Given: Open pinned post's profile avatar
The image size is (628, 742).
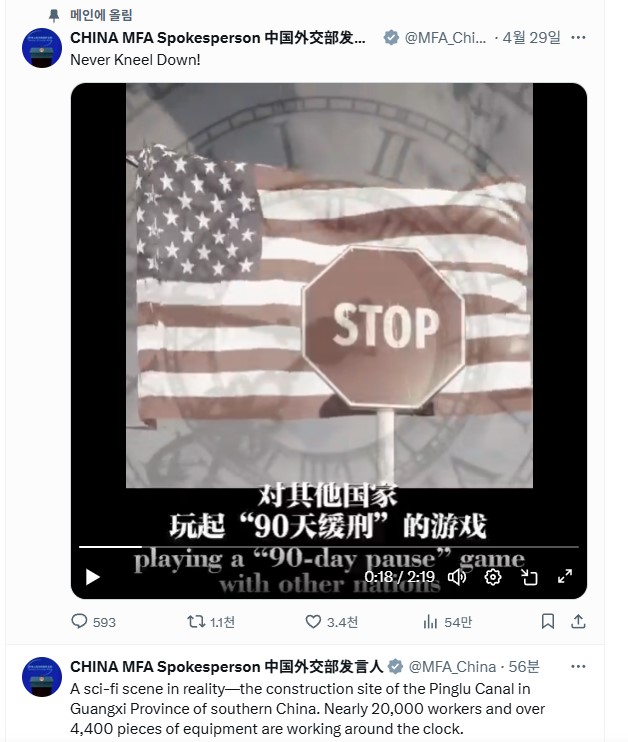Looking at the screenshot, I should pyautogui.click(x=42, y=48).
